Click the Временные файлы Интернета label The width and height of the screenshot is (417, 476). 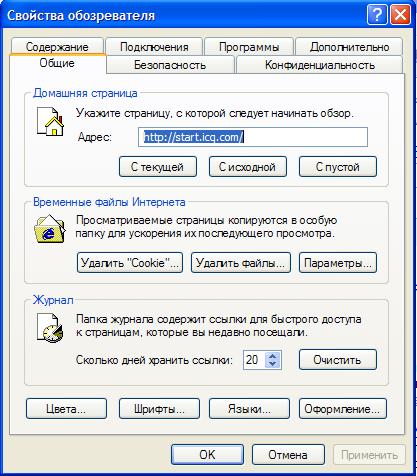[109, 202]
